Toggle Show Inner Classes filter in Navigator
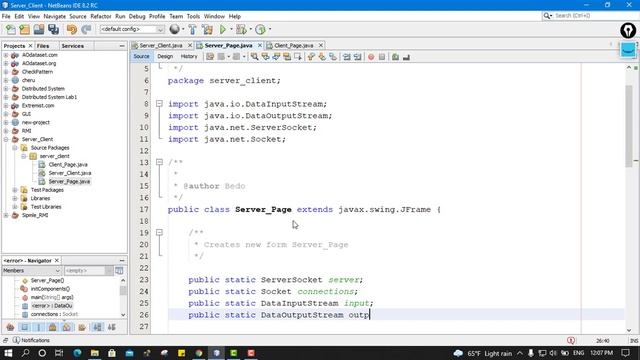 click(67, 327)
